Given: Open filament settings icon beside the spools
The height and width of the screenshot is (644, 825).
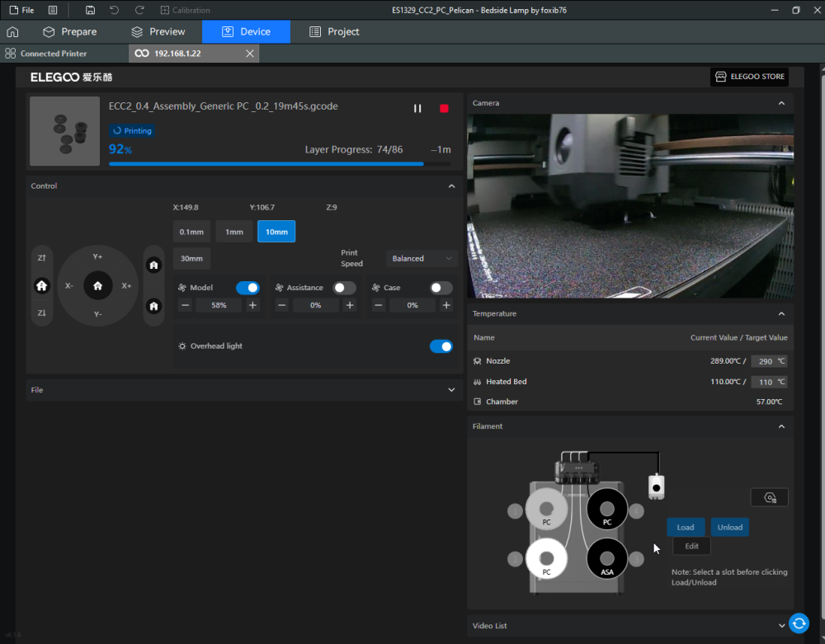Looking at the screenshot, I should [769, 497].
